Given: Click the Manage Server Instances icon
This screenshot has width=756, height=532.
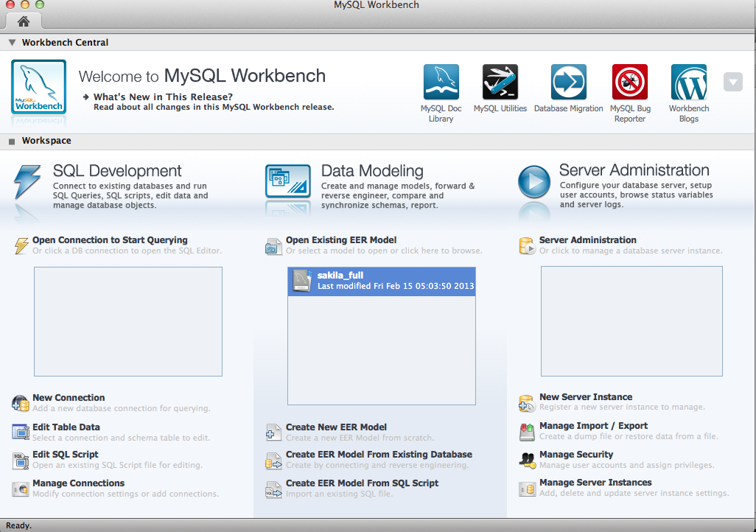Looking at the screenshot, I should point(527,489).
